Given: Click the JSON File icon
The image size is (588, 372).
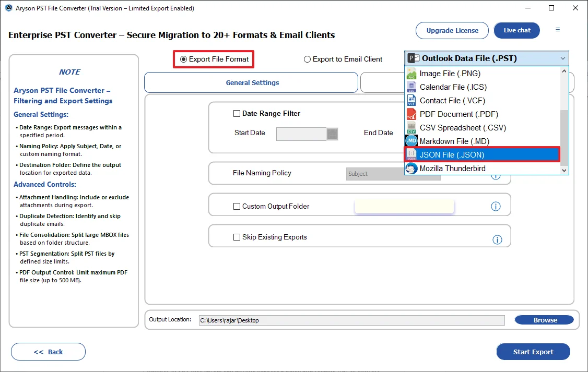Looking at the screenshot, I should coord(411,155).
